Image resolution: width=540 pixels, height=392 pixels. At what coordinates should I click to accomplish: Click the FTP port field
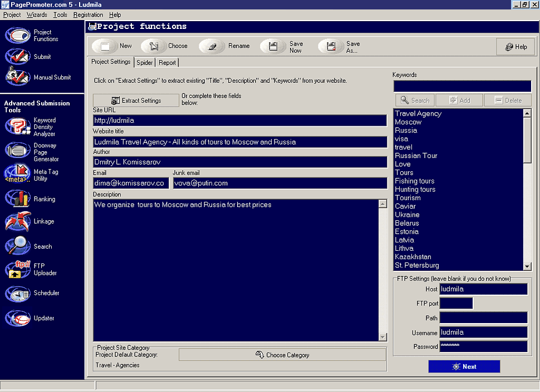(456, 303)
